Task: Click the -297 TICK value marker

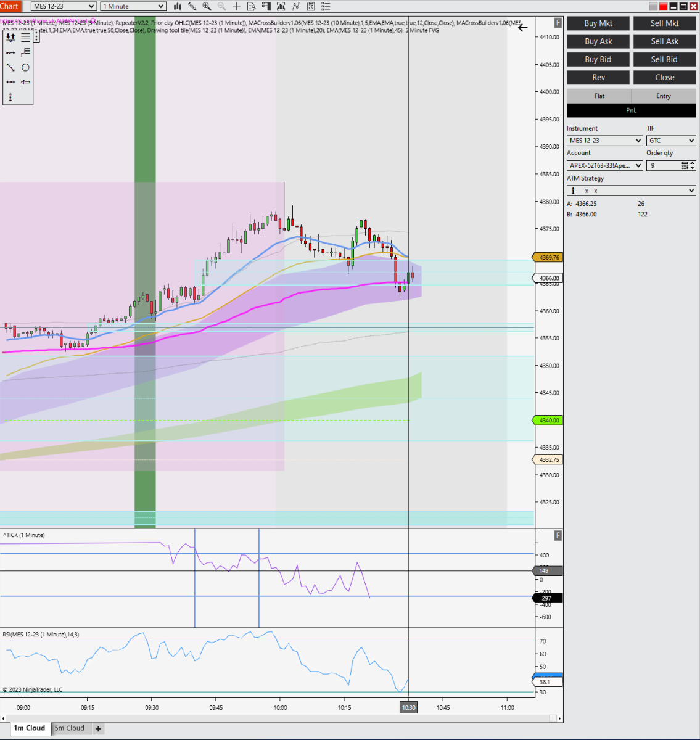Action: (x=548, y=598)
